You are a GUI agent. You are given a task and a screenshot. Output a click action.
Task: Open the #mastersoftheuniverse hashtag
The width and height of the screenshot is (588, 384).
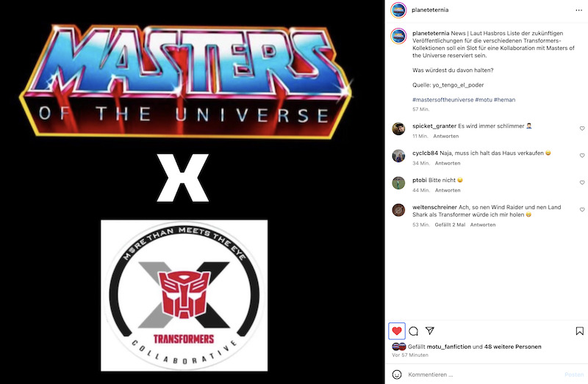(x=443, y=100)
